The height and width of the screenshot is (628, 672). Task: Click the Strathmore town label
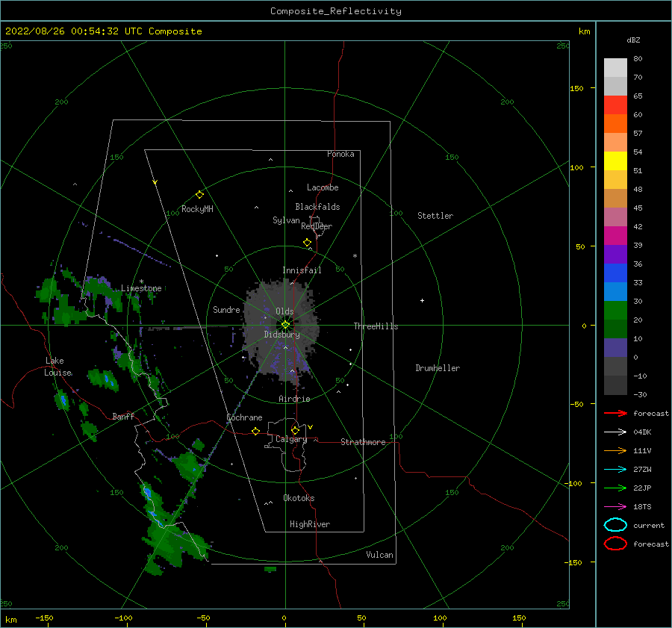(x=363, y=442)
